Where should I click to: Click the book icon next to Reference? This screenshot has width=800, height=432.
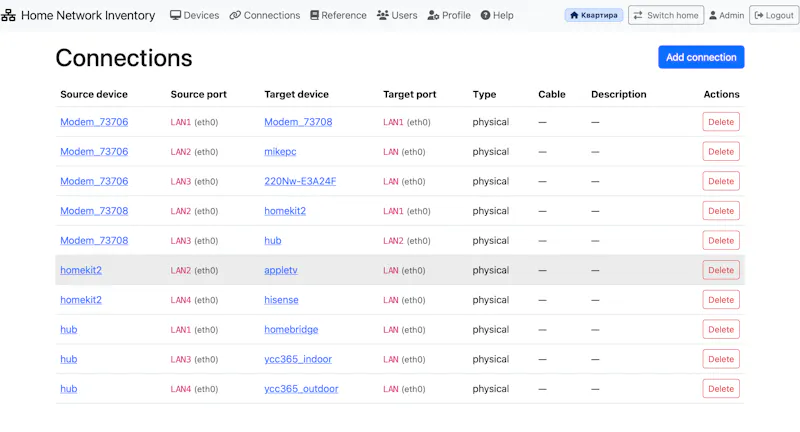coord(314,15)
